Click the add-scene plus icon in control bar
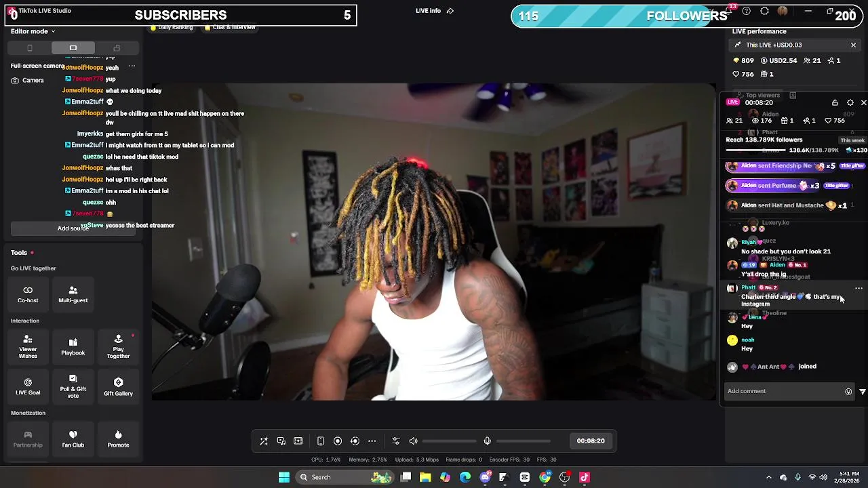 point(298,441)
